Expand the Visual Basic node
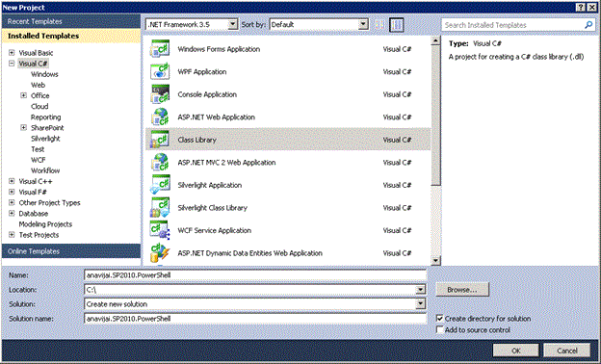Image resolution: width=601 pixels, height=364 pixels. coord(12,53)
